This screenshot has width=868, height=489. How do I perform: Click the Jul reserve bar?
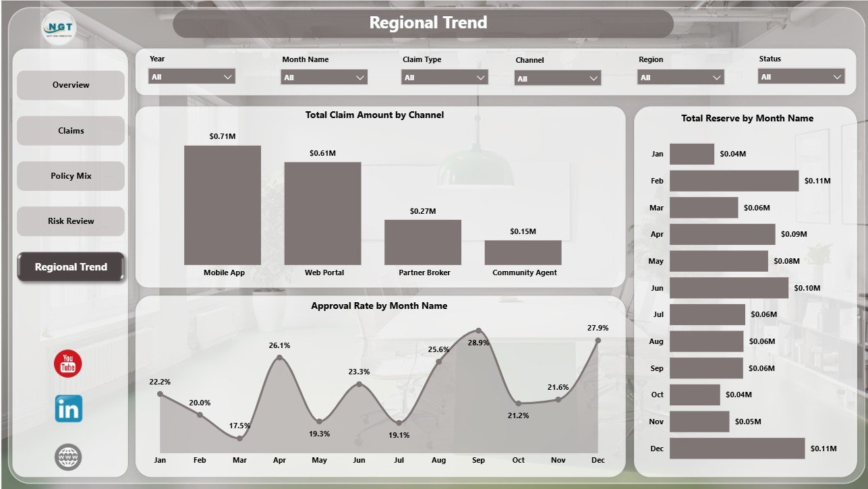click(x=707, y=314)
